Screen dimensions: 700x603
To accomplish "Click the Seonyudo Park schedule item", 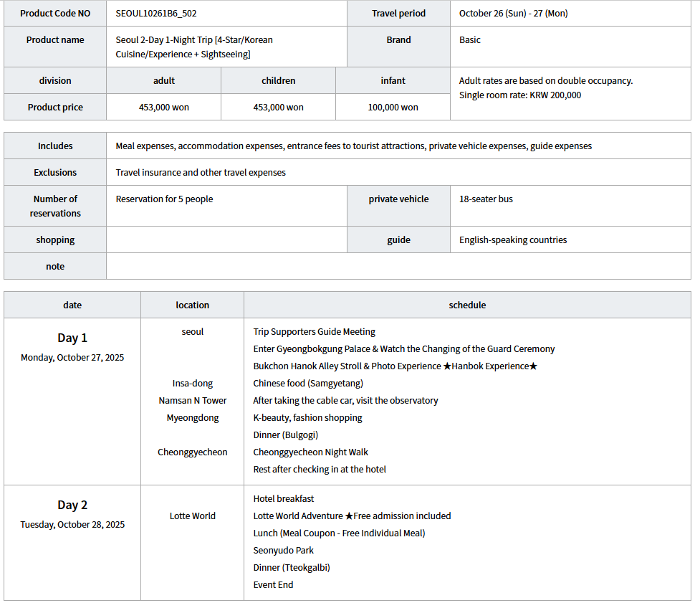I will click(283, 551).
